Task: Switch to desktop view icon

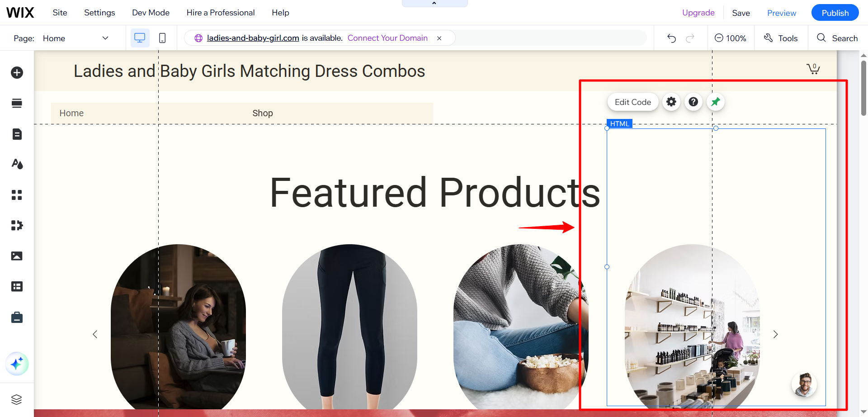Action: tap(140, 38)
